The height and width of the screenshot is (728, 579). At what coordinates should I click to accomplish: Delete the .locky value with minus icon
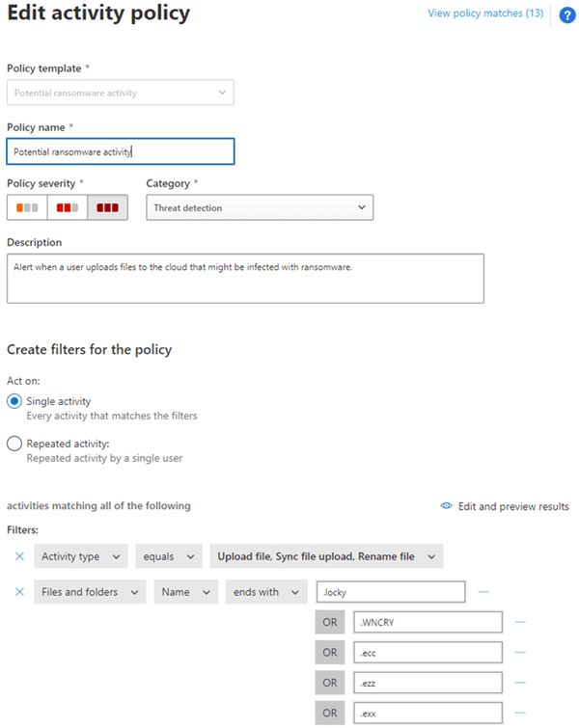[x=483, y=591]
